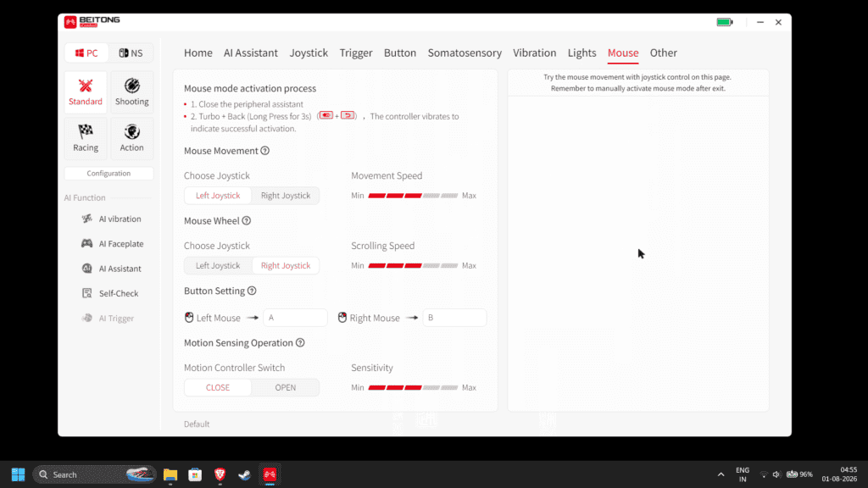This screenshot has width=868, height=488.
Task: Open Self-Check function
Action: point(109,293)
